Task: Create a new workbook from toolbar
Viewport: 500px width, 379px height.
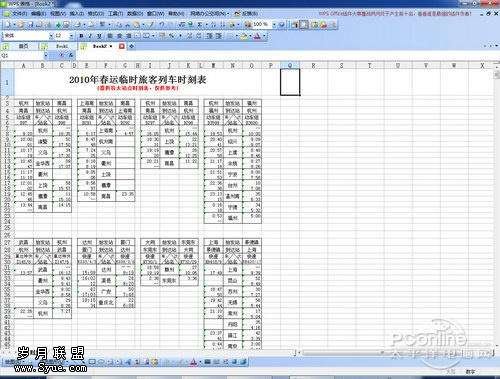Action: 8,24
